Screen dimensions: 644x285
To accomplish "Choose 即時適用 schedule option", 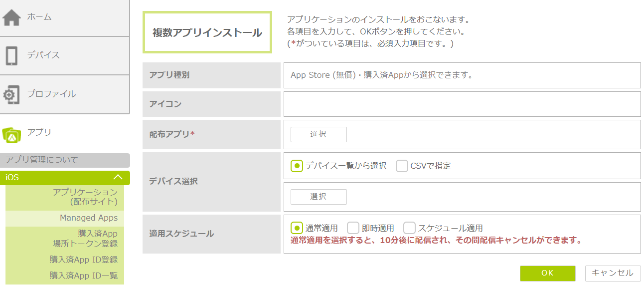I will click(353, 228).
